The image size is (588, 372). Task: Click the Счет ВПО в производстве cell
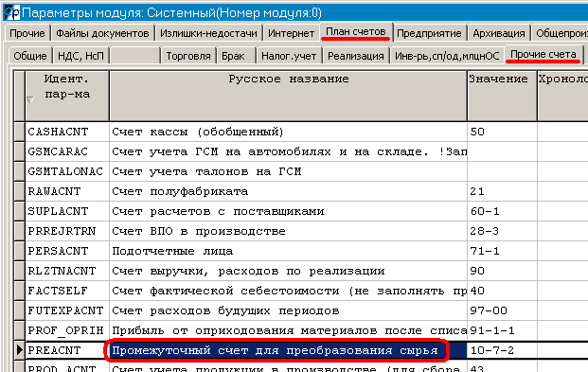coord(288,231)
